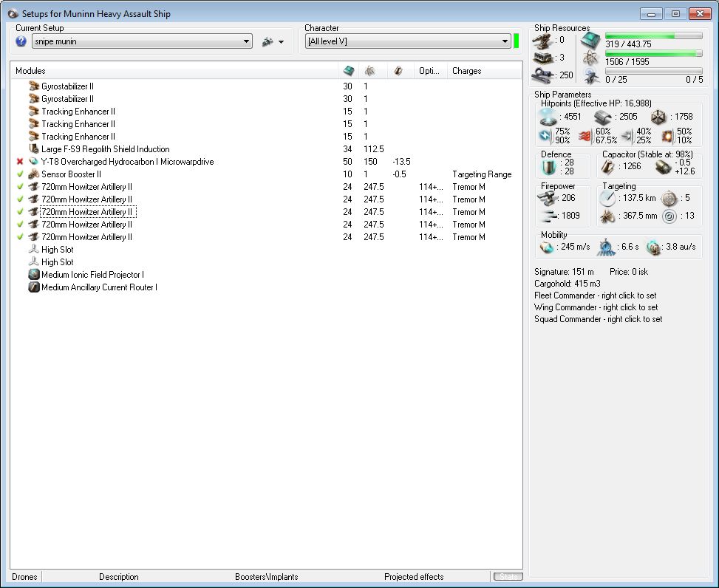Click the drone bay resource icon

(x=590, y=76)
